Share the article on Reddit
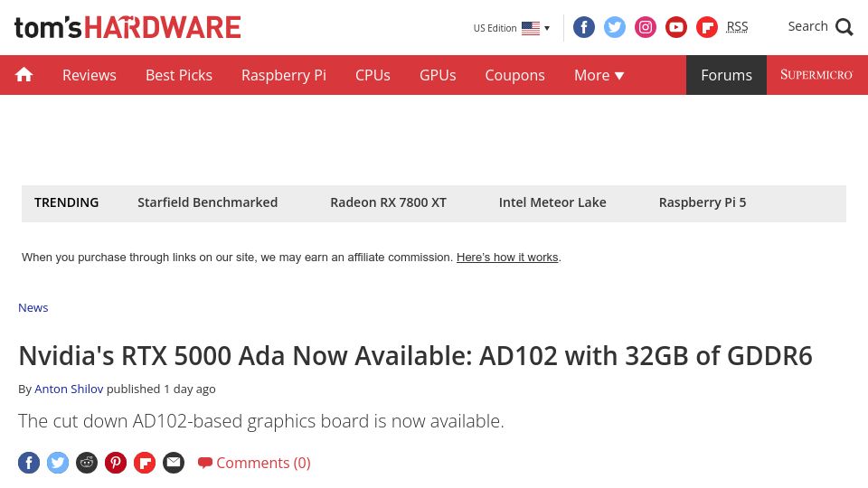 87,463
